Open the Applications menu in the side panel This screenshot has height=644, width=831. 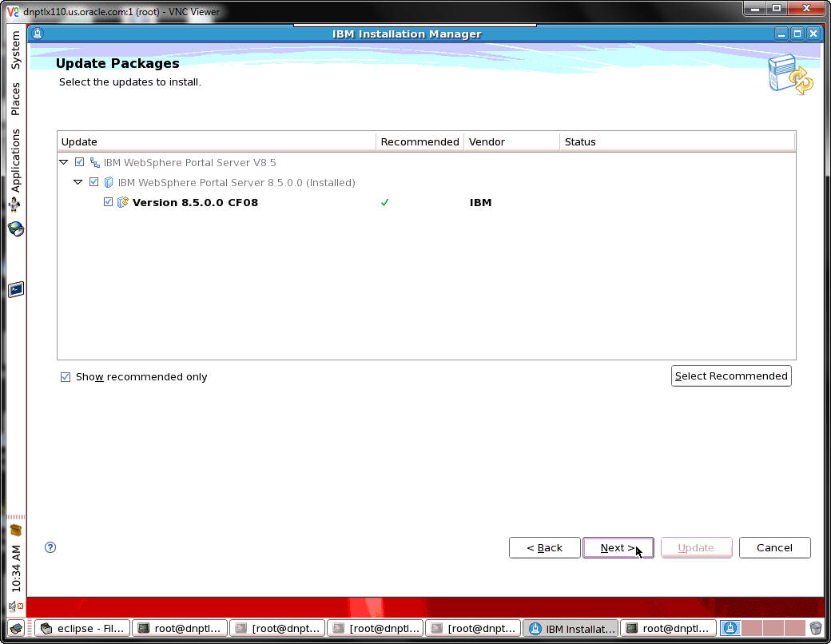click(15, 161)
